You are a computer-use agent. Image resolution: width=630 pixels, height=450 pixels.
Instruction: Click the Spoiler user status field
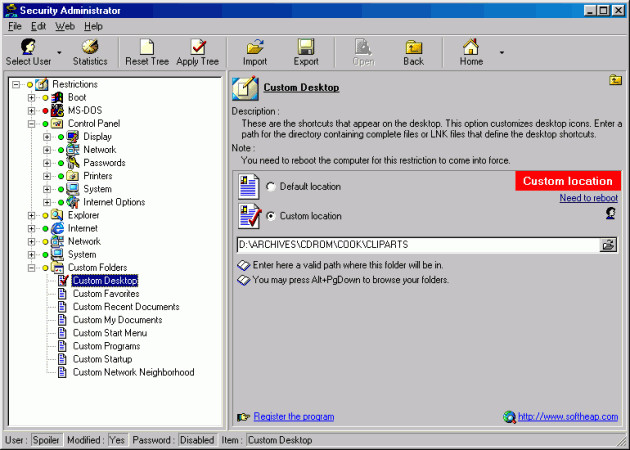[46, 440]
